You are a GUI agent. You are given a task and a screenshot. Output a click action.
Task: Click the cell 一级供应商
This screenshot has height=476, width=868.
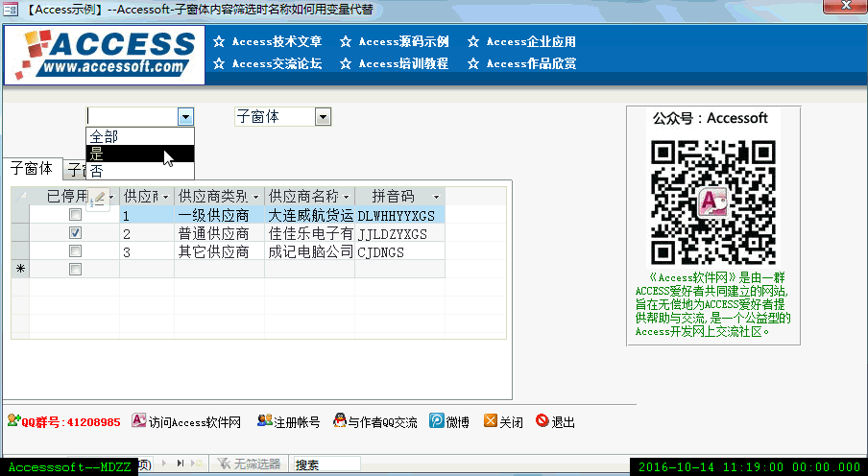pyautogui.click(x=219, y=215)
